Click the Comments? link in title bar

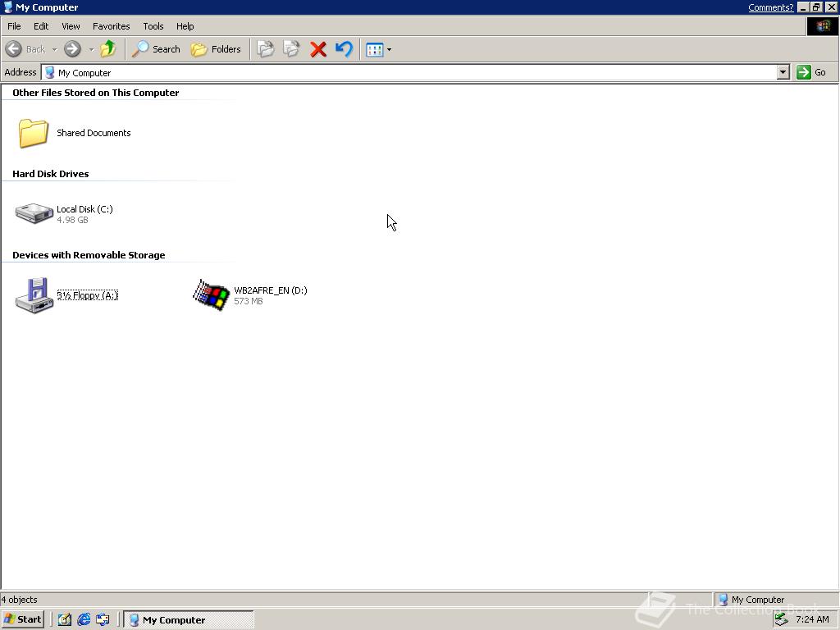click(x=770, y=7)
